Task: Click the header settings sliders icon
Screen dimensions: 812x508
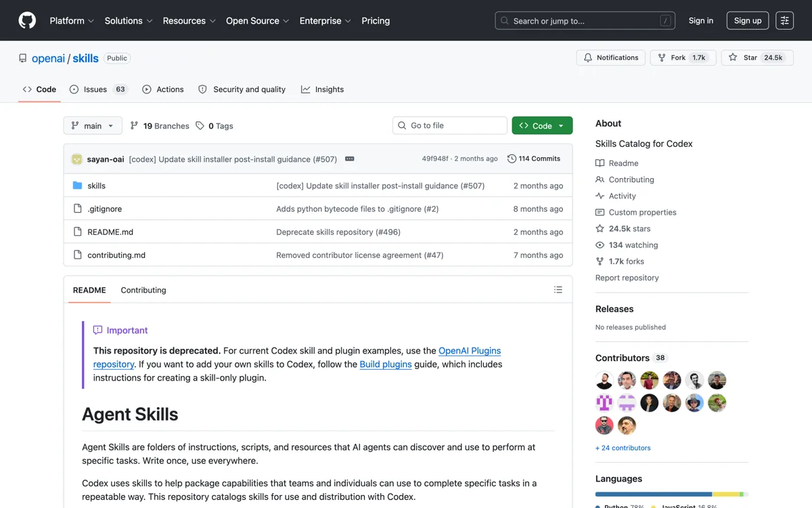Action: point(785,20)
